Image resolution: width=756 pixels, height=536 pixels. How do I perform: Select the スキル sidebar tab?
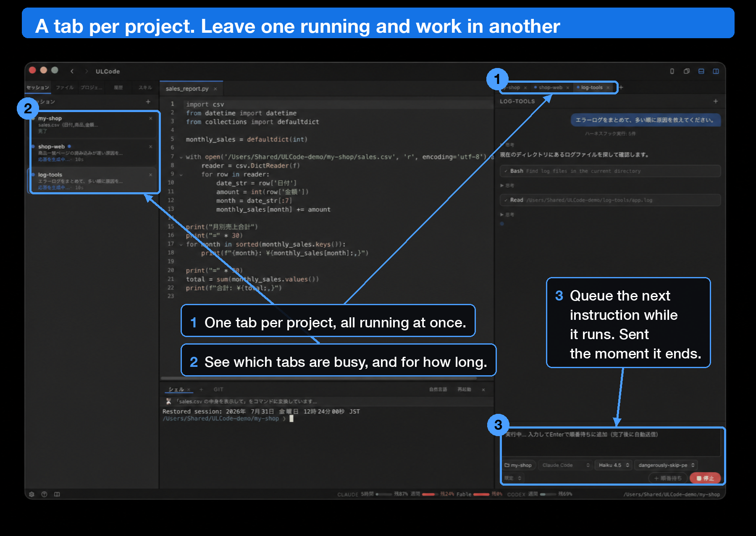point(145,87)
